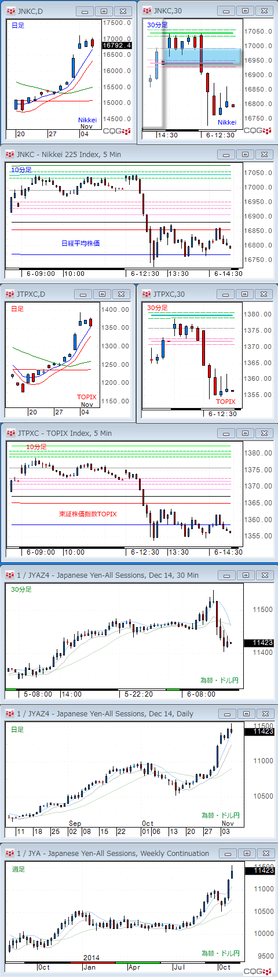The width and height of the screenshot is (278, 980).
Task: Click the 日足 label in JTPXC,D chart
Action: pyautogui.click(x=18, y=309)
